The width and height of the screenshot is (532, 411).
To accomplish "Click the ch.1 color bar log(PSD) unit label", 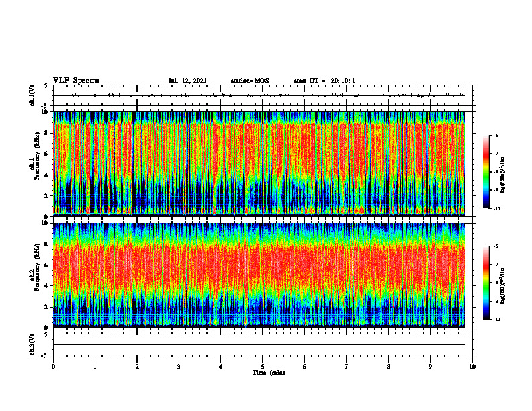I will 503,175.
